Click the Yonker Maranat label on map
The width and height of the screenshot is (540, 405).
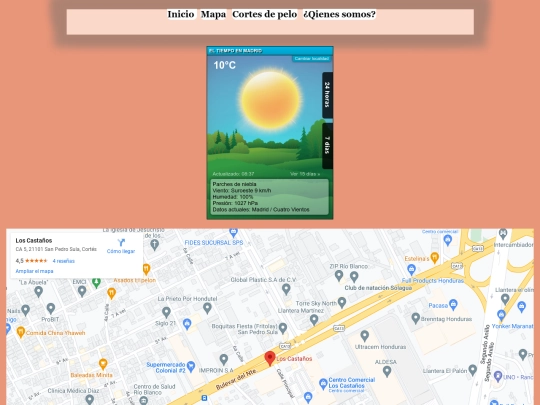point(512,326)
